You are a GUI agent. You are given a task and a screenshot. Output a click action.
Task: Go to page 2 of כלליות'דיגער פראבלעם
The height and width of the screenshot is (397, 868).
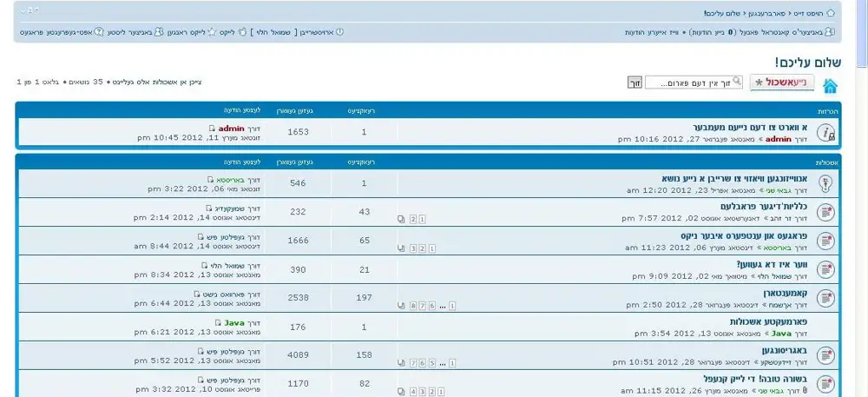[x=413, y=219]
